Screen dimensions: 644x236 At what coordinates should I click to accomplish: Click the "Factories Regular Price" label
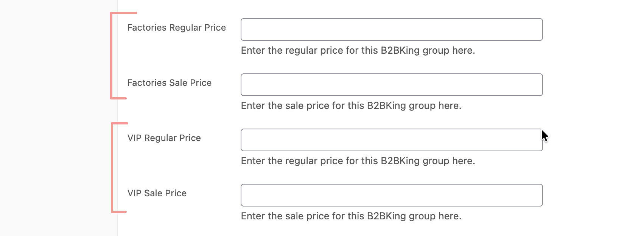pos(176,28)
